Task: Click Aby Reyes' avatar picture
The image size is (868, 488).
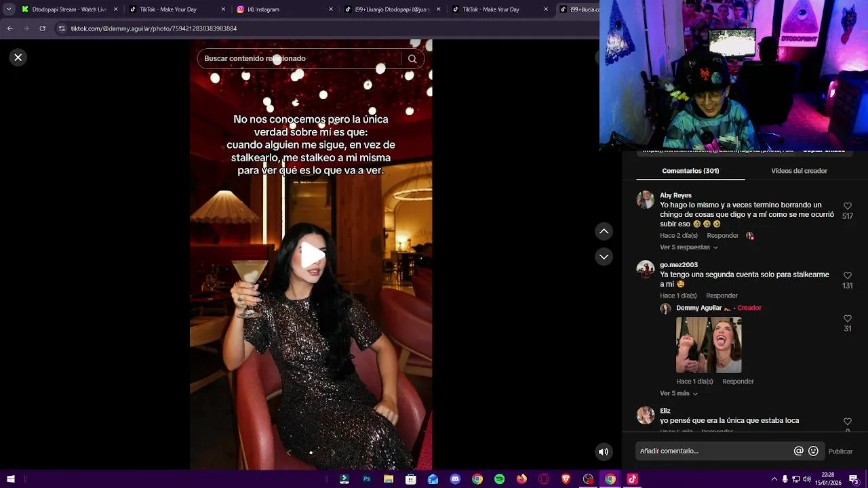Action: (646, 199)
